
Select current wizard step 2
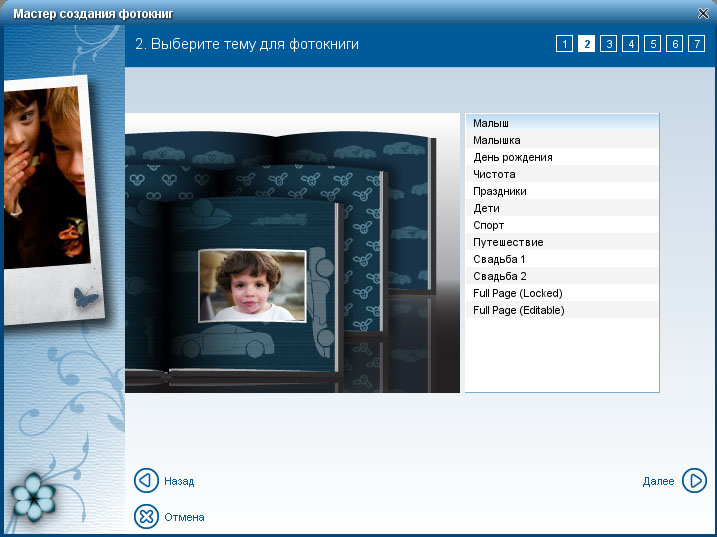tap(587, 44)
